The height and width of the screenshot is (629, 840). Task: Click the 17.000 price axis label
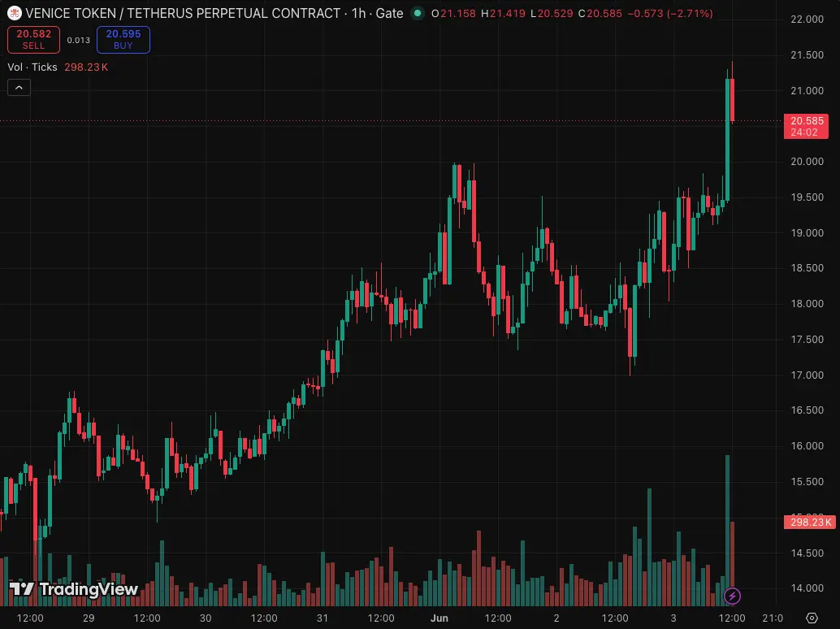pyautogui.click(x=807, y=375)
